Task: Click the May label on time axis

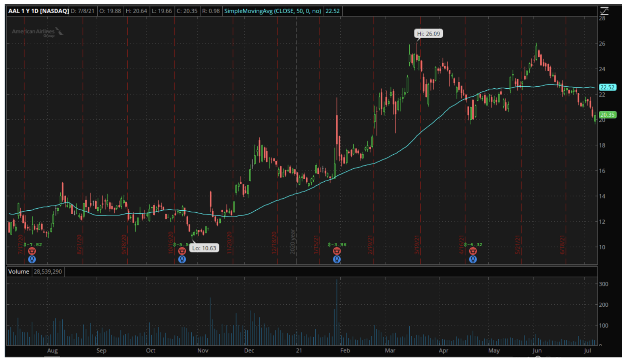Action: pos(494,350)
